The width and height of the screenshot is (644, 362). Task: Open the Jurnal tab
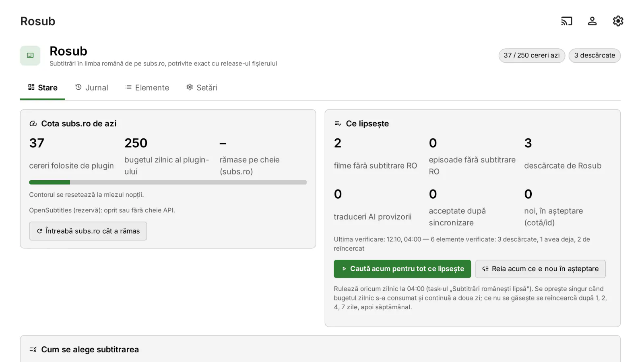click(x=92, y=88)
